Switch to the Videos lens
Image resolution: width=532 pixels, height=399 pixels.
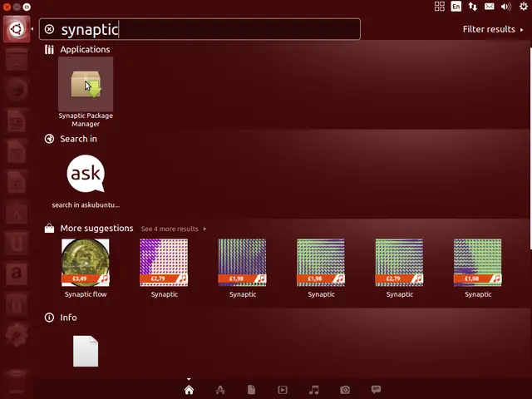[283, 390]
